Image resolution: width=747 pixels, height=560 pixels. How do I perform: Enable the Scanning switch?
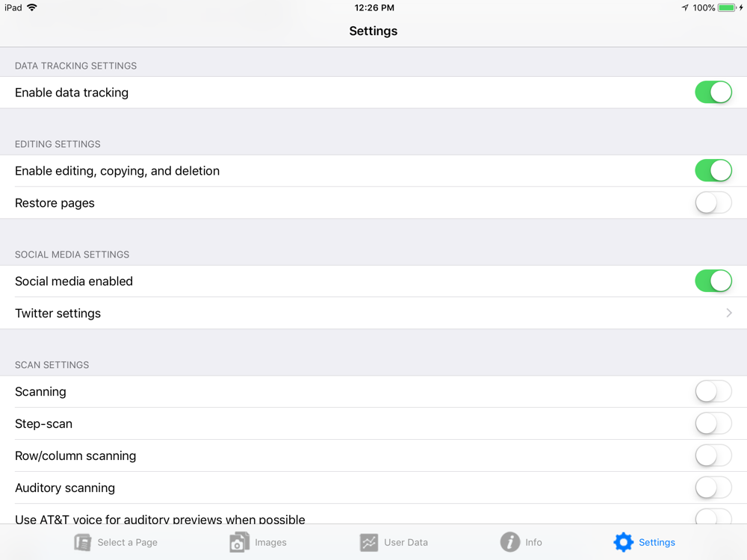(x=713, y=391)
